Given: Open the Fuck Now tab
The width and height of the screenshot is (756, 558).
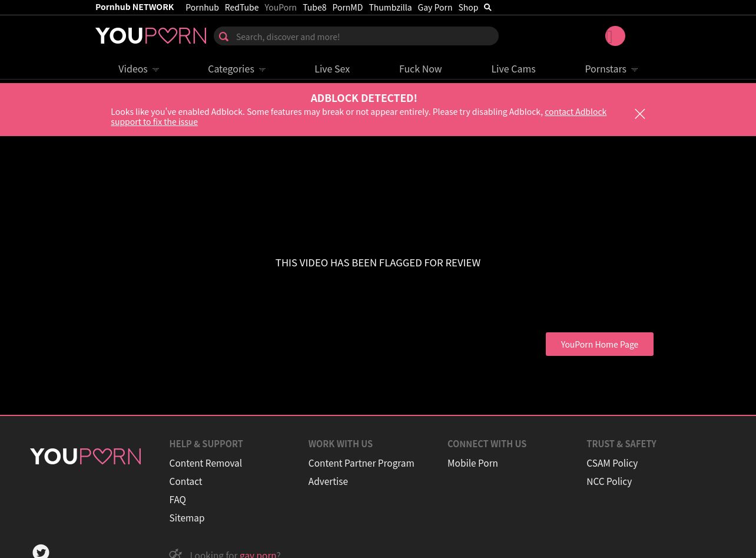Looking at the screenshot, I should 420,69.
